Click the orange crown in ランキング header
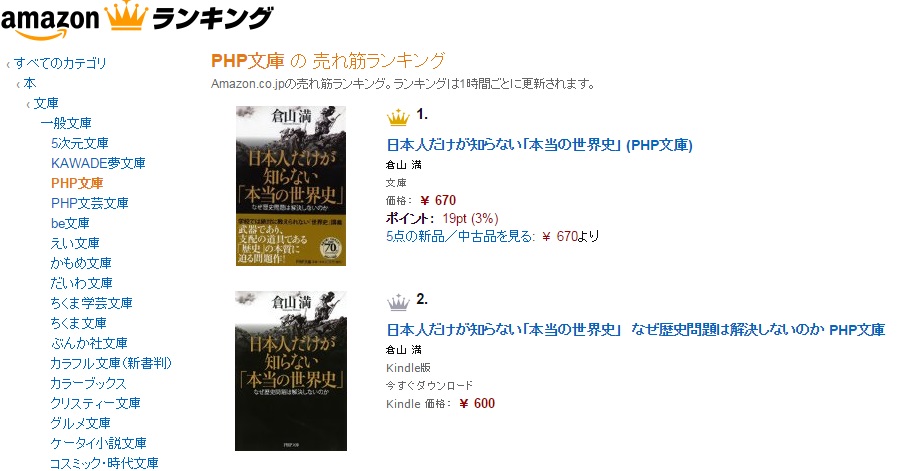The image size is (901, 471). pos(126,17)
